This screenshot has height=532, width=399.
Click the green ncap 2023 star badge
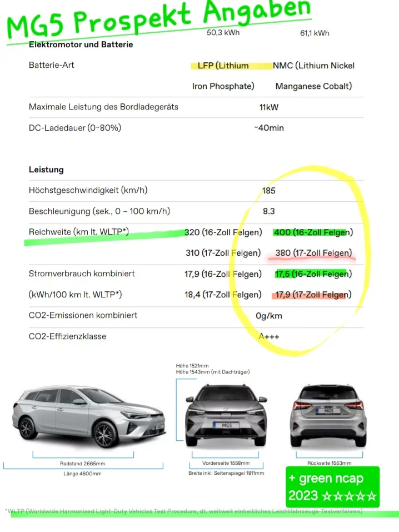[x=332, y=486]
